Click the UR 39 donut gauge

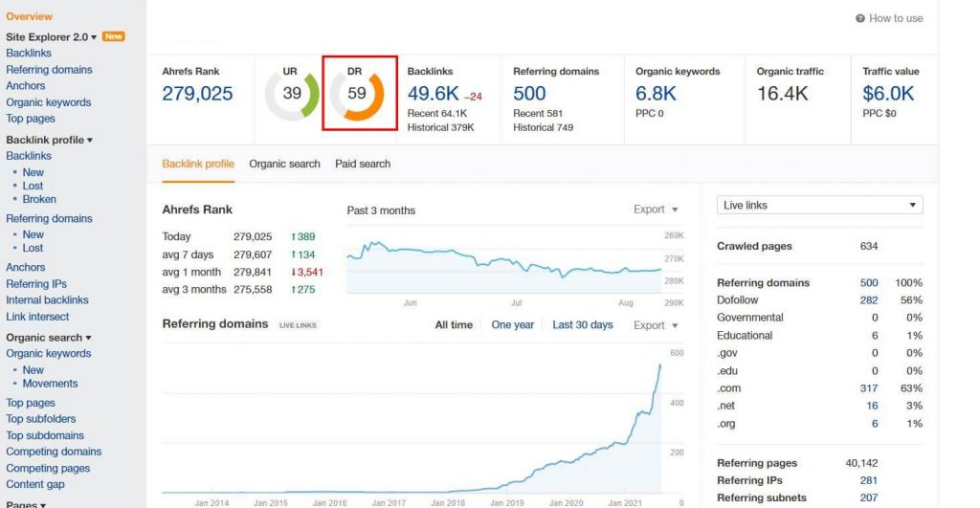pyautogui.click(x=292, y=94)
